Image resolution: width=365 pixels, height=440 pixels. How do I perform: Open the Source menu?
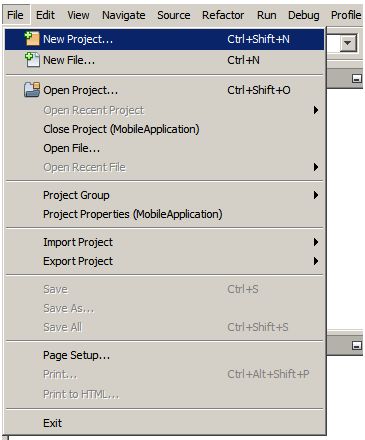click(173, 15)
